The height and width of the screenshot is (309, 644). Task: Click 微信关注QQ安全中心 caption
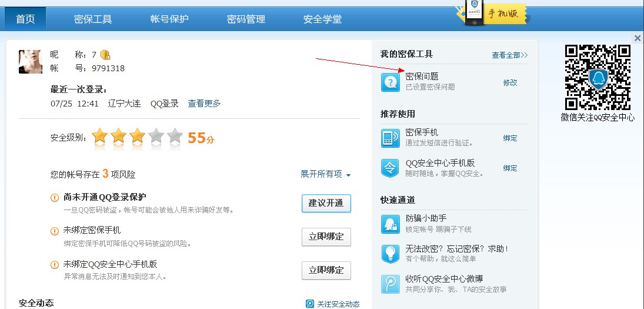coord(598,118)
